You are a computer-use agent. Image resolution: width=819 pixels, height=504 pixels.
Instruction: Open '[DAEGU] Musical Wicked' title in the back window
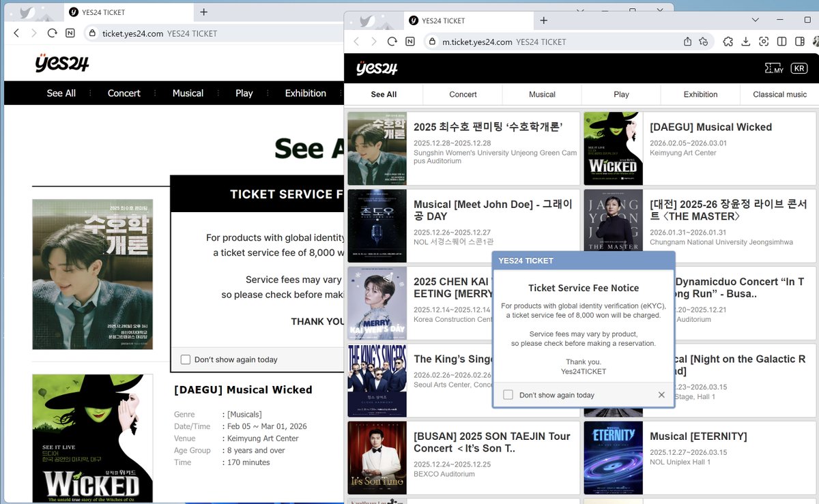tap(243, 389)
